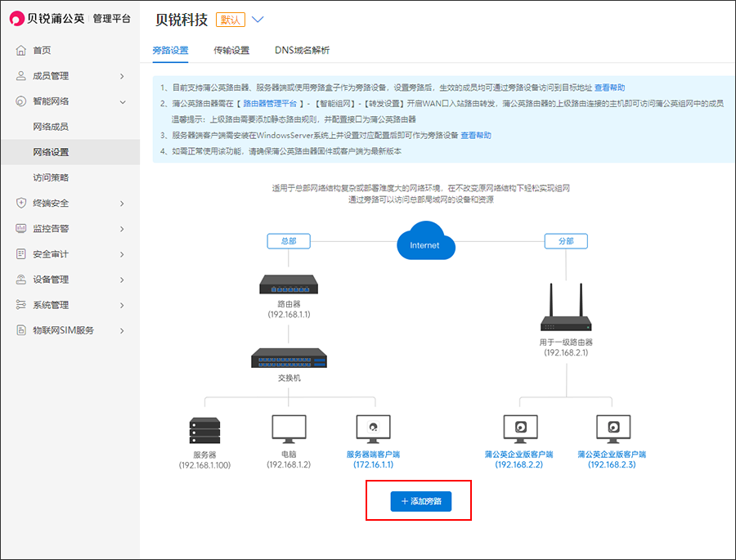Screen dimensions: 736x560
Task: Click the 系统管理 sliders icon
Action: point(20,305)
